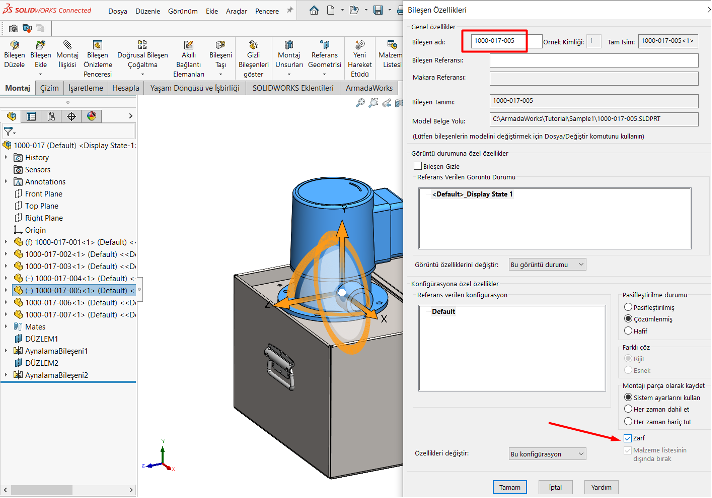Click the Bileşen Düzele toolbar icon
The image size is (712, 498).
pyautogui.click(x=14, y=45)
